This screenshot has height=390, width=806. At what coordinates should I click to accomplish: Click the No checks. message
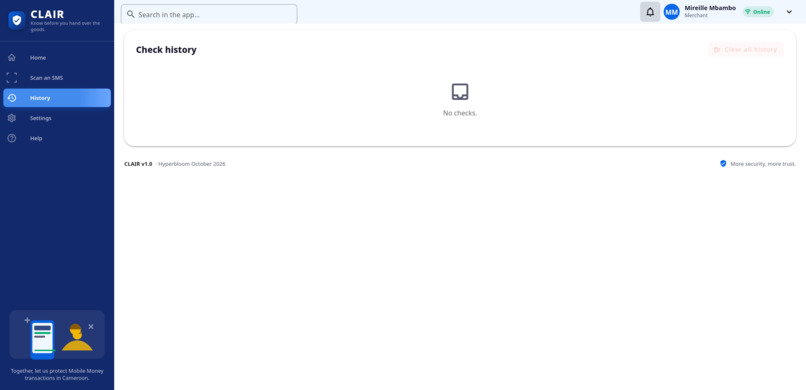point(460,113)
